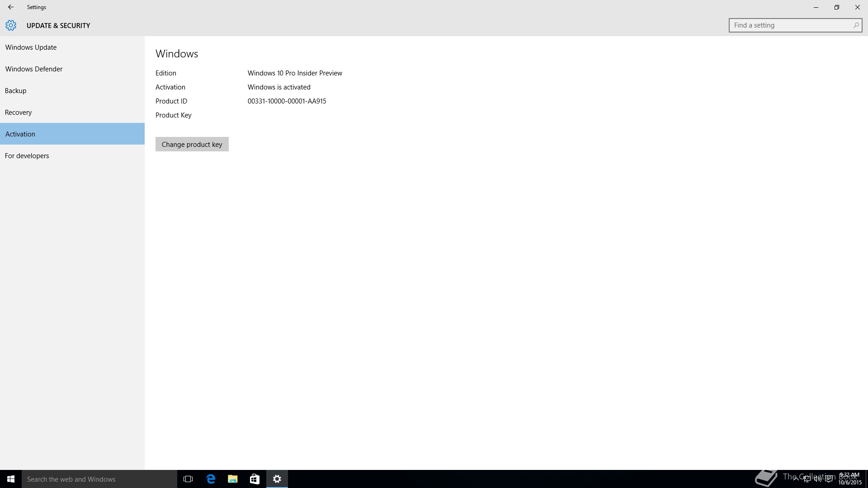868x488 pixels.
Task: Click the text Windows 10 Pro Insider Preview
Action: pos(295,73)
